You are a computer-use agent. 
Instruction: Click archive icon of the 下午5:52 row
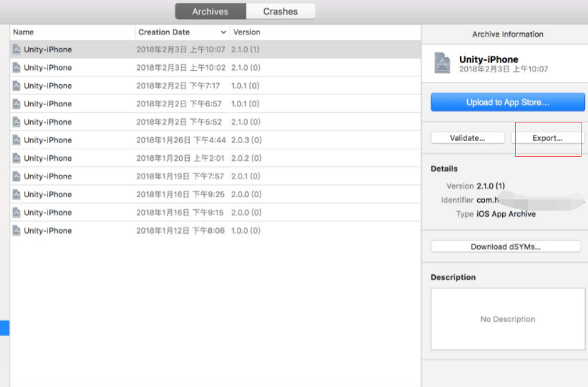coord(17,122)
